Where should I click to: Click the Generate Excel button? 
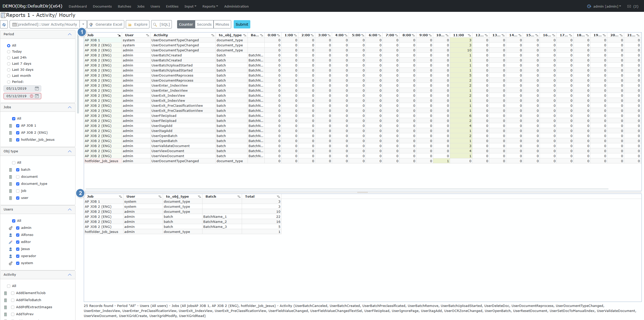coord(106,24)
